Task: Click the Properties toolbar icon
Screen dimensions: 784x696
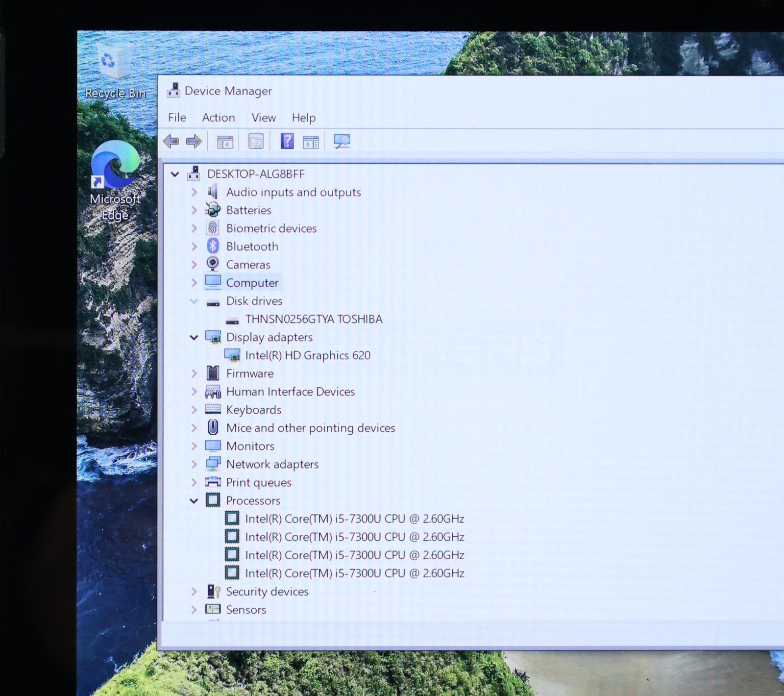Action: [x=255, y=142]
